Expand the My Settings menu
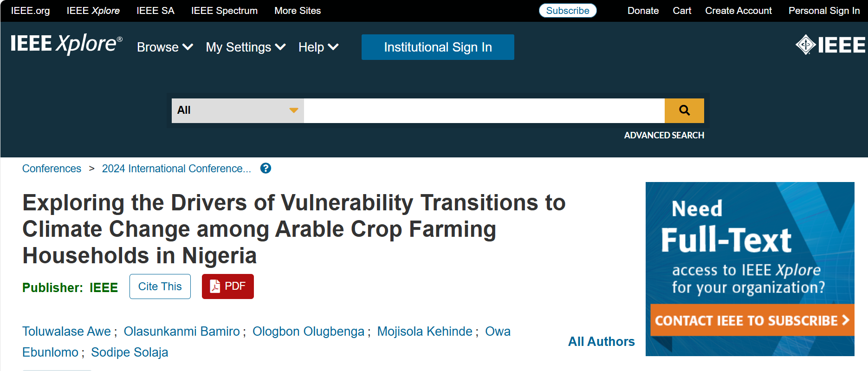868x371 pixels. 246,47
